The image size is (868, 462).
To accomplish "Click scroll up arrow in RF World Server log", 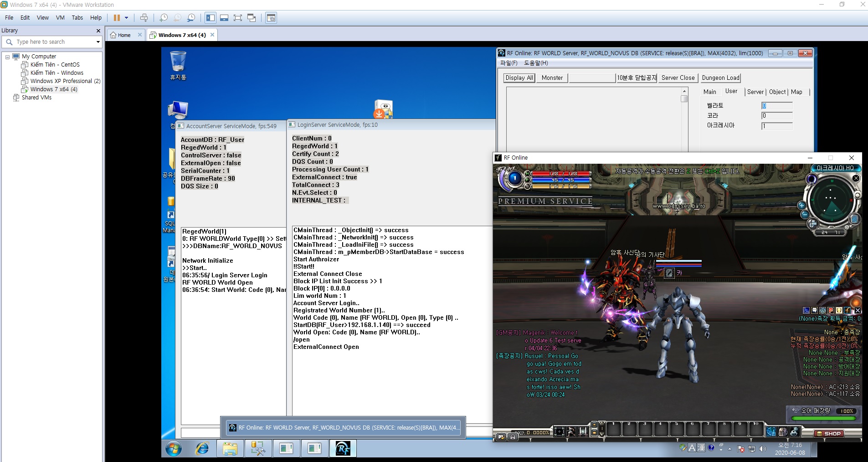I will pyautogui.click(x=684, y=92).
